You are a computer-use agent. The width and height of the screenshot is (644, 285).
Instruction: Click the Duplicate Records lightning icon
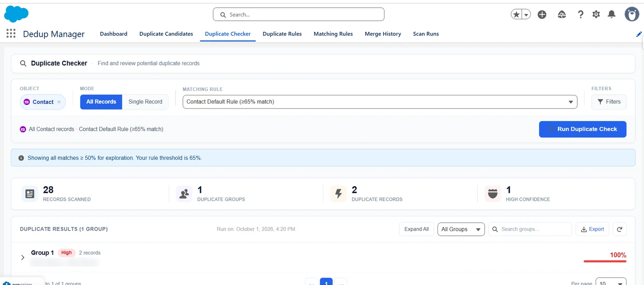tap(339, 194)
